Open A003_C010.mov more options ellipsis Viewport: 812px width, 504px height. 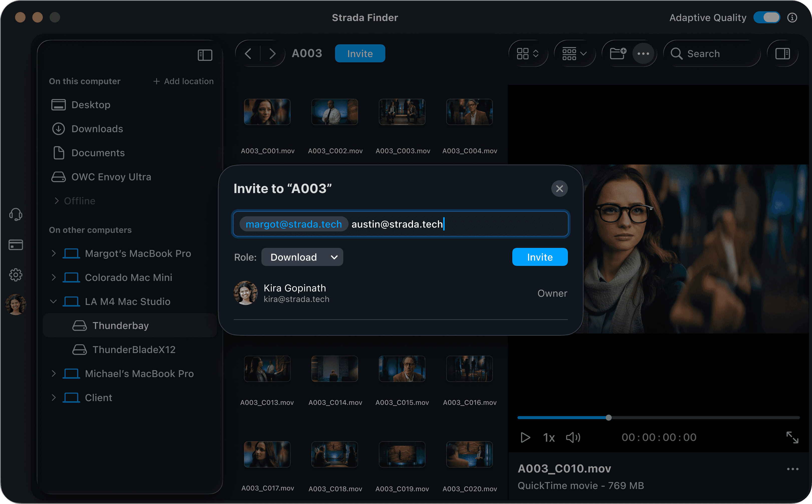point(792,469)
